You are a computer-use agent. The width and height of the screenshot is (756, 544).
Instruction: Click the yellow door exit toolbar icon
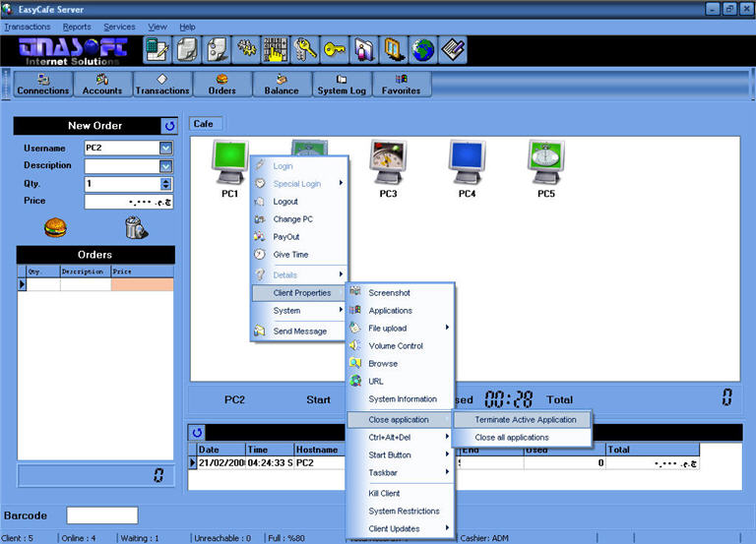(394, 49)
